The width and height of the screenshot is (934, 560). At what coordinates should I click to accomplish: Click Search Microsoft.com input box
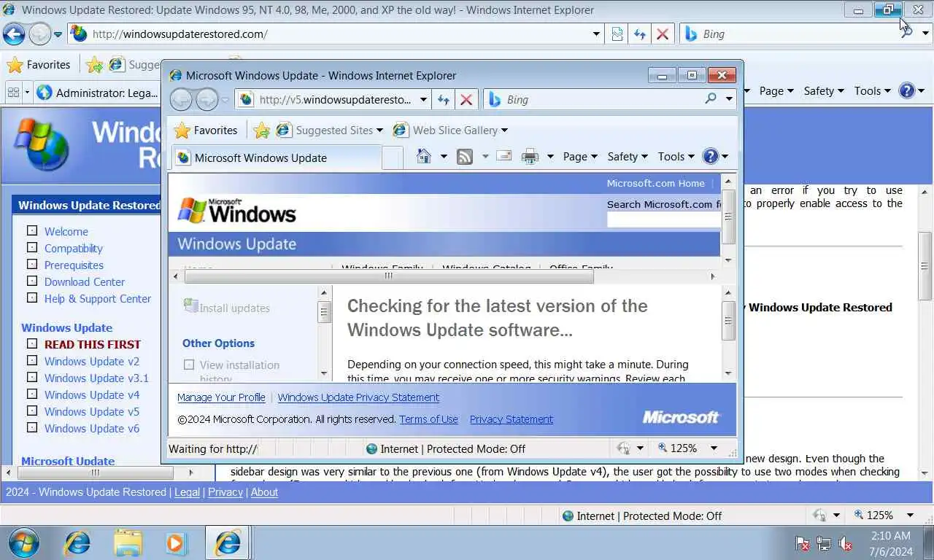click(663, 219)
